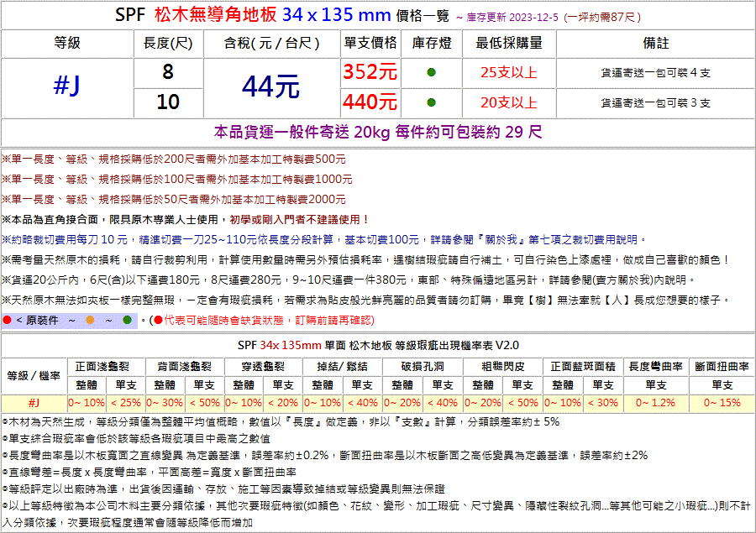The width and height of the screenshot is (756, 533).
Task: Click the 原裝件 legend label
Action: click(42, 321)
